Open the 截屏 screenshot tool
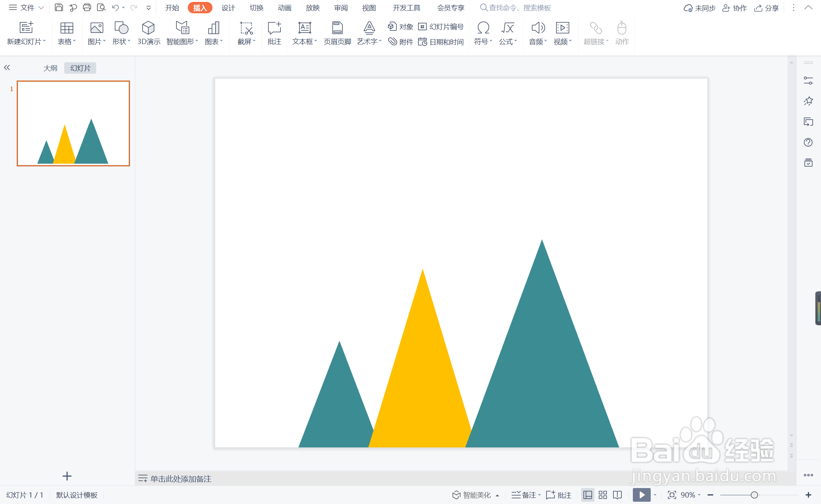The width and height of the screenshot is (821, 504). 246,28
